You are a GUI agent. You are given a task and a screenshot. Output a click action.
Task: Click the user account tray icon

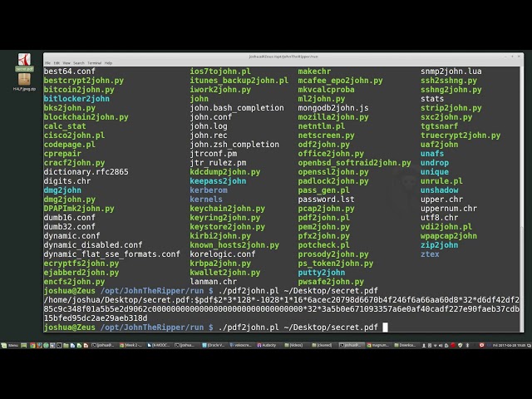click(x=424, y=346)
